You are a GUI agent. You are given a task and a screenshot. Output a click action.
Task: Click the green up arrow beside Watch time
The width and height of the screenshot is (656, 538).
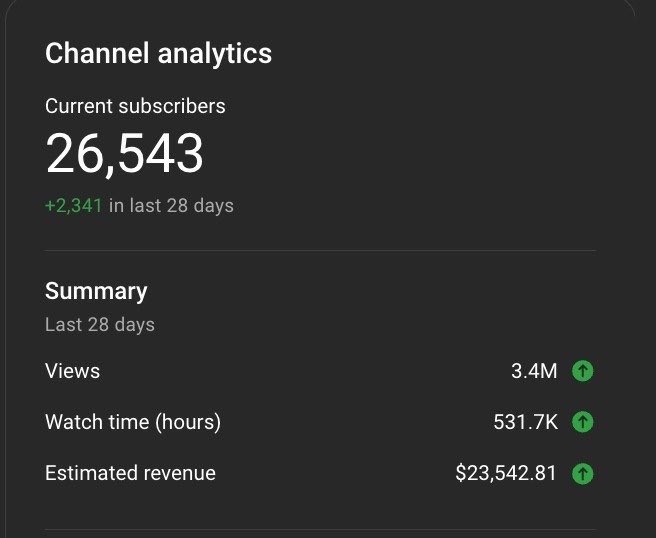coord(582,422)
